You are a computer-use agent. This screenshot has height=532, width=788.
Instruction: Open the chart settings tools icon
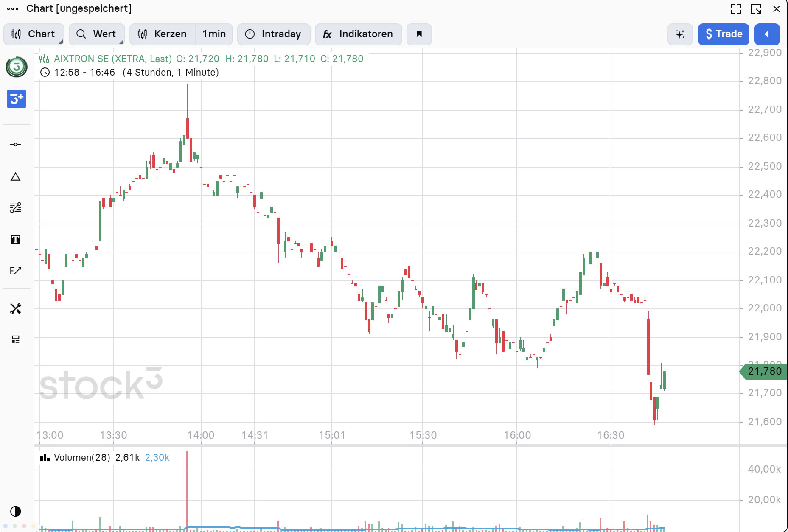16,308
